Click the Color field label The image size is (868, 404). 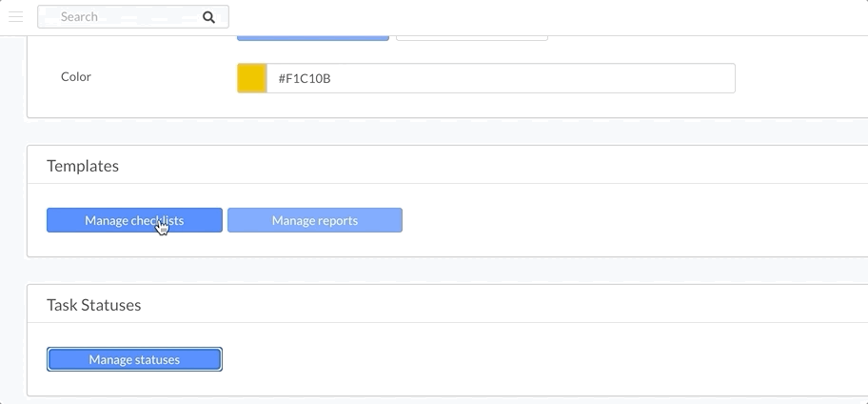pyautogui.click(x=76, y=76)
